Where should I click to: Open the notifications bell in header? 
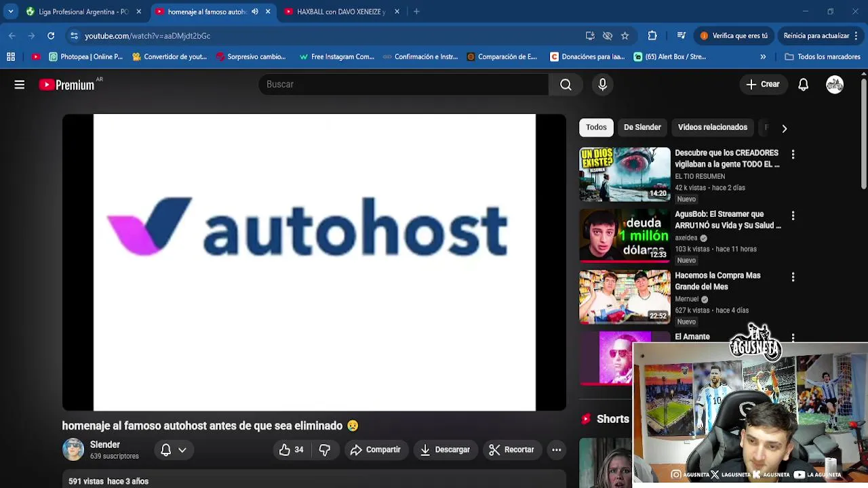click(803, 85)
